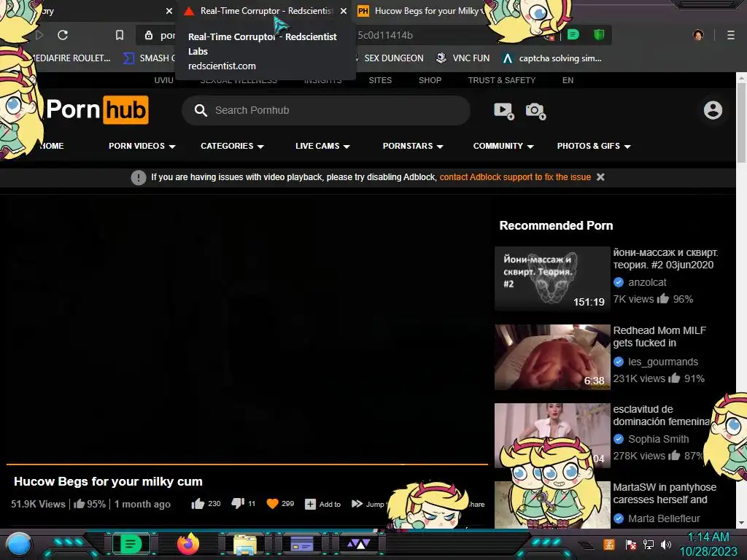Click the upload video icon

(x=504, y=111)
